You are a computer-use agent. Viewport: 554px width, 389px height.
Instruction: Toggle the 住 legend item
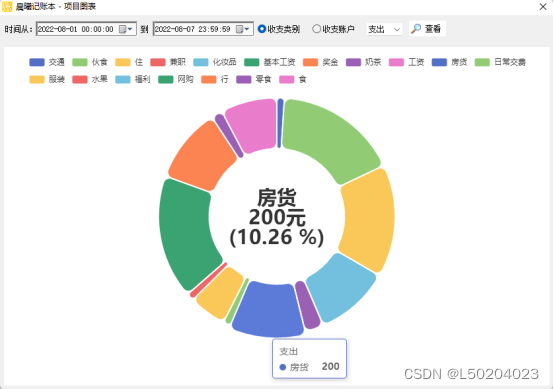point(129,62)
